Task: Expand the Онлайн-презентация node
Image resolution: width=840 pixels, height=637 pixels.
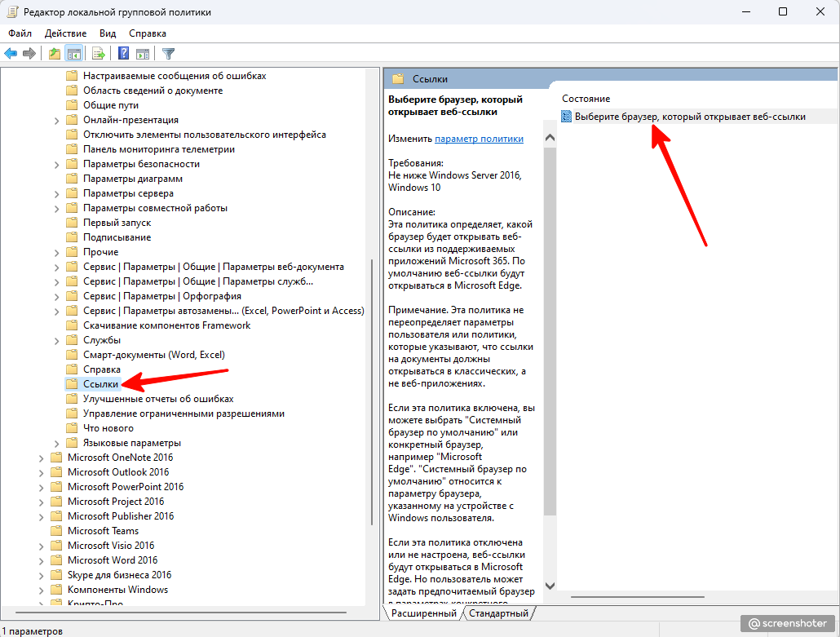Action: tap(57, 121)
